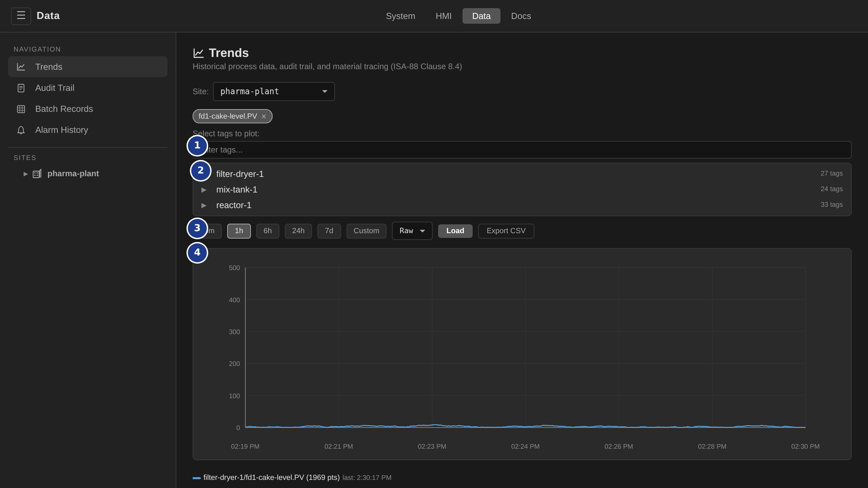Switch to the System tab
Screen dimensions: 868x488
coord(400,16)
